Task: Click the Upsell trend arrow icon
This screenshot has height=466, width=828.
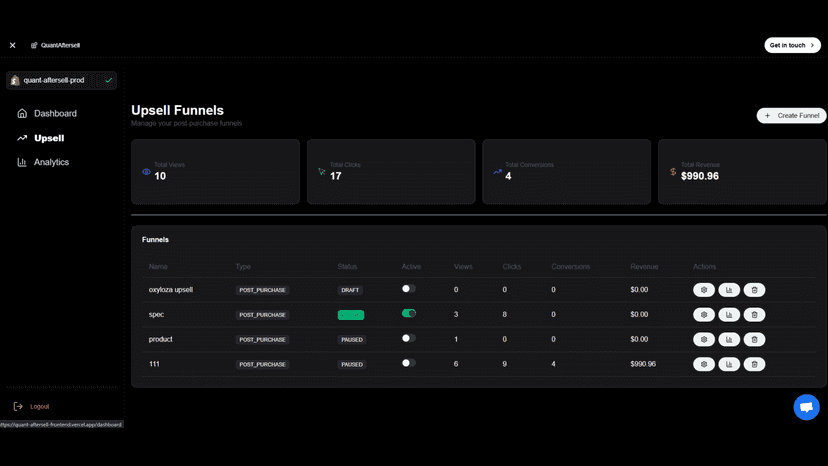Action: (22, 138)
